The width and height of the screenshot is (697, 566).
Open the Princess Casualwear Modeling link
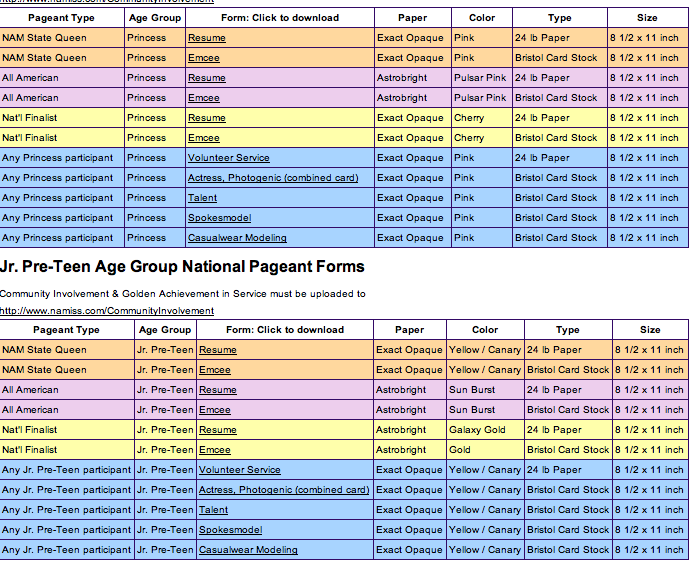pyautogui.click(x=237, y=238)
